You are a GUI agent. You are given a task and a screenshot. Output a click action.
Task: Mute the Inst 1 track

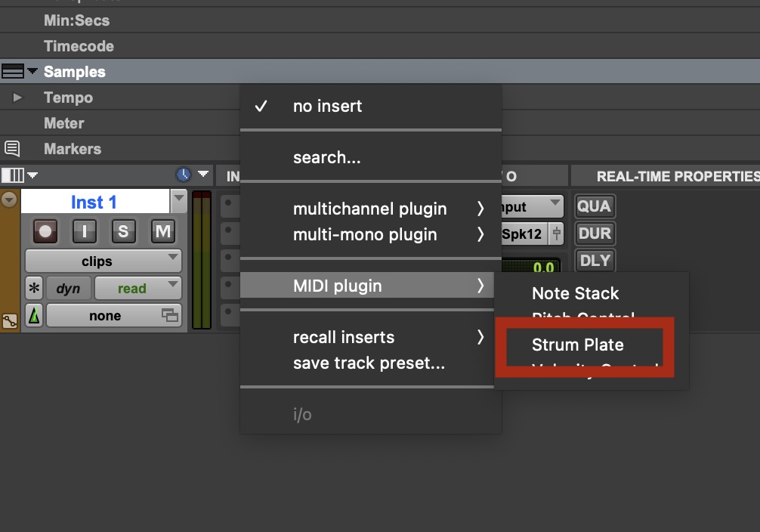tap(162, 232)
